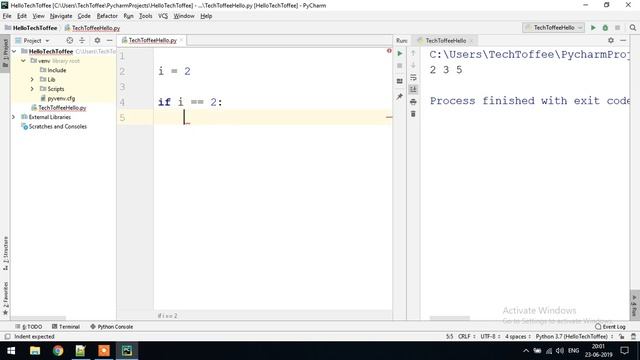Screen dimensions: 640x360
Task: Click the stop button in the main toolbar
Action: (618, 28)
